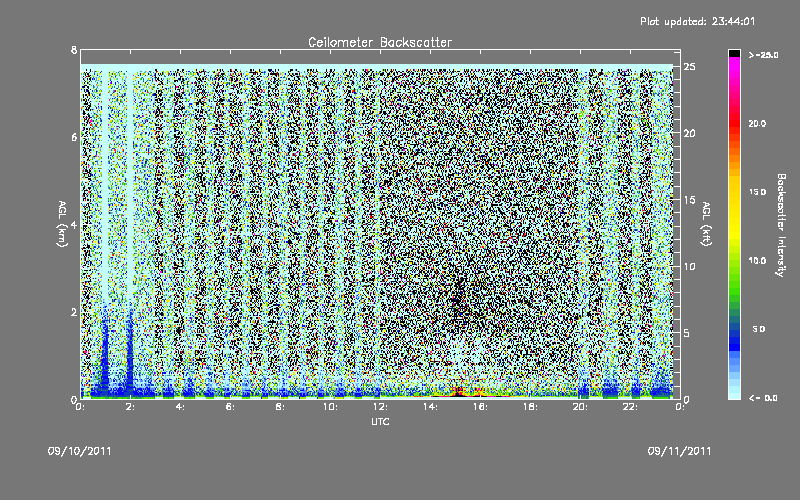Click the 'Ceilometer Backscatter' plot title
This screenshot has height=500, width=800.
click(380, 42)
